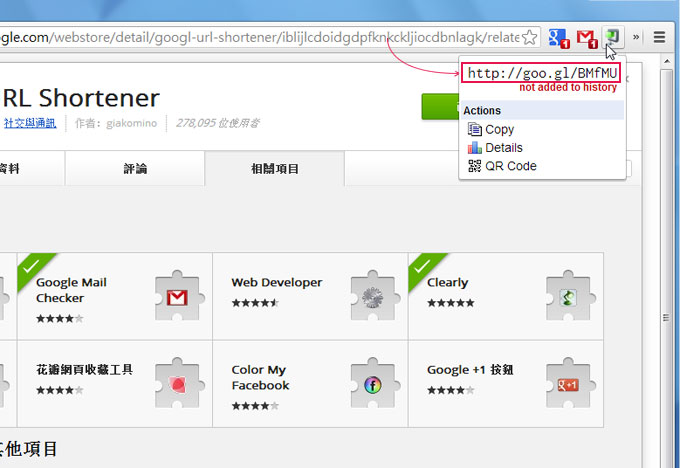This screenshot has height=468, width=680.
Task: Click the 278,095 users count text
Action: 217,123
